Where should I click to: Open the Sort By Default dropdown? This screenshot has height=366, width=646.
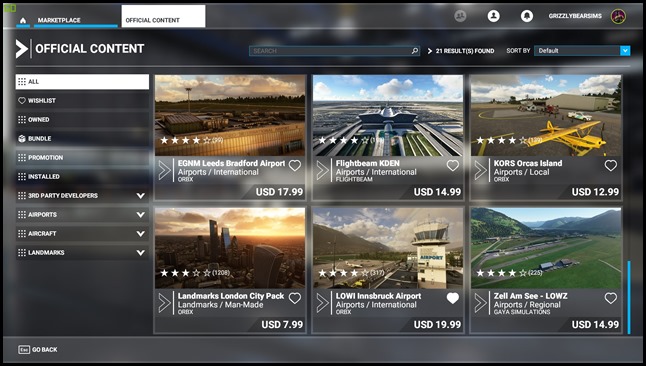tap(582, 51)
